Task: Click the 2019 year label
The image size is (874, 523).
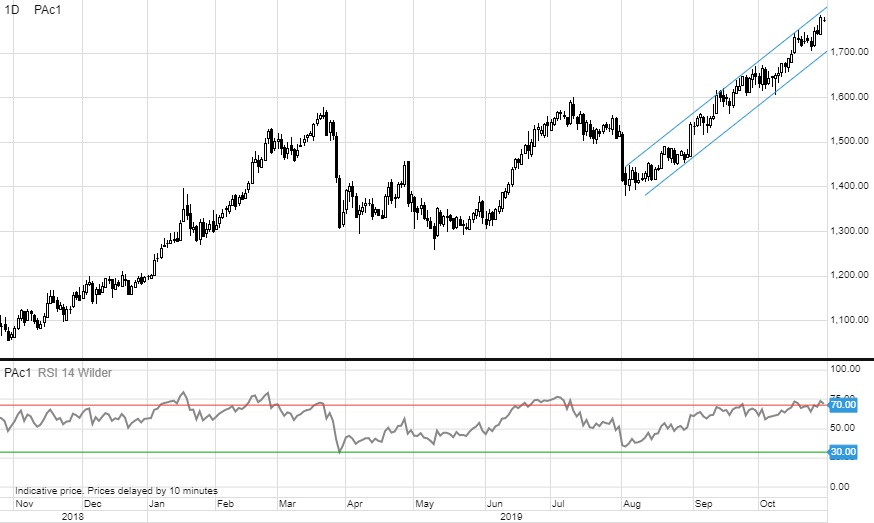Action: tap(511, 516)
